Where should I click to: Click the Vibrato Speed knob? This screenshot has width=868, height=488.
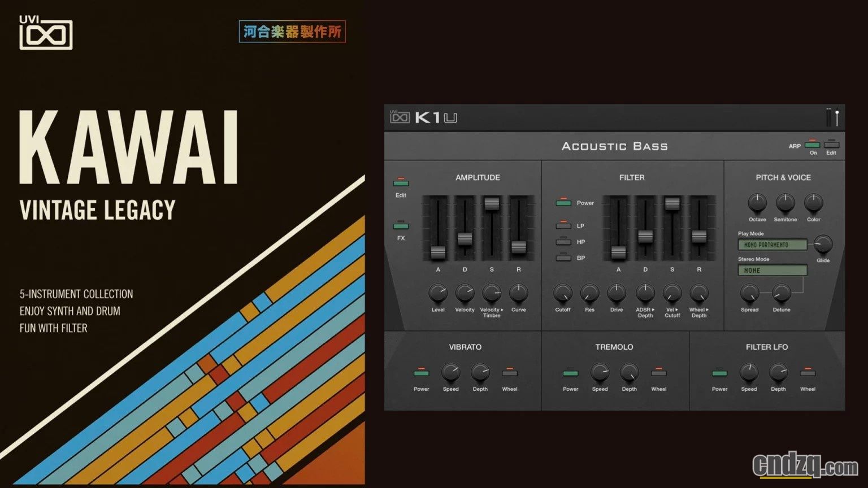tap(450, 373)
